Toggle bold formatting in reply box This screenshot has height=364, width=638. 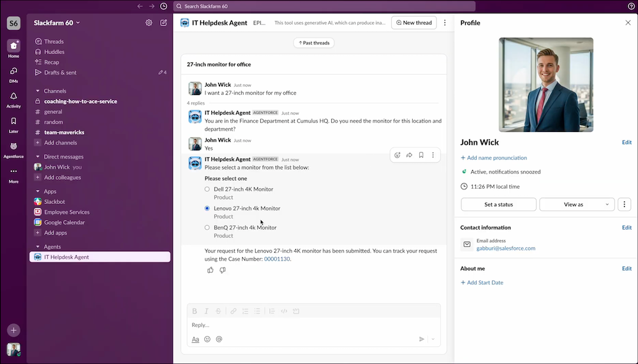pos(195,311)
